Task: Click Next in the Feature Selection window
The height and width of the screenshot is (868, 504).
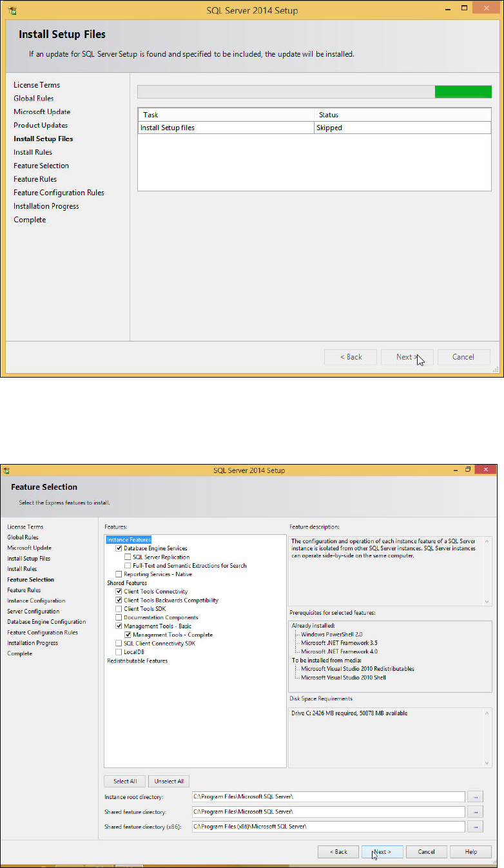Action: [x=382, y=852]
